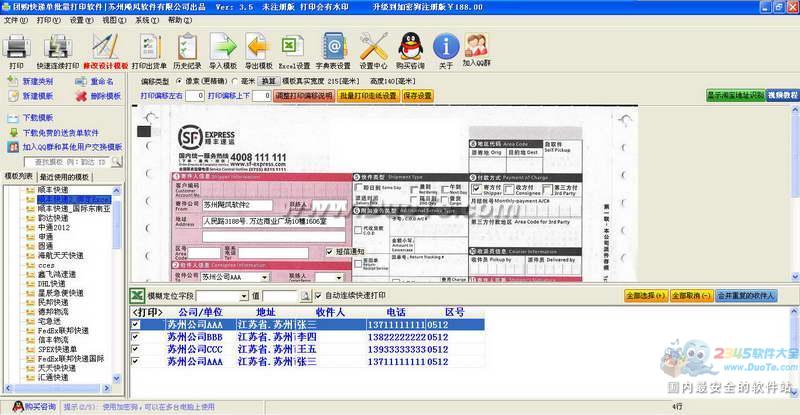Click the template search magnifier icon
This screenshot has width=800, height=415.
[x=117, y=162]
